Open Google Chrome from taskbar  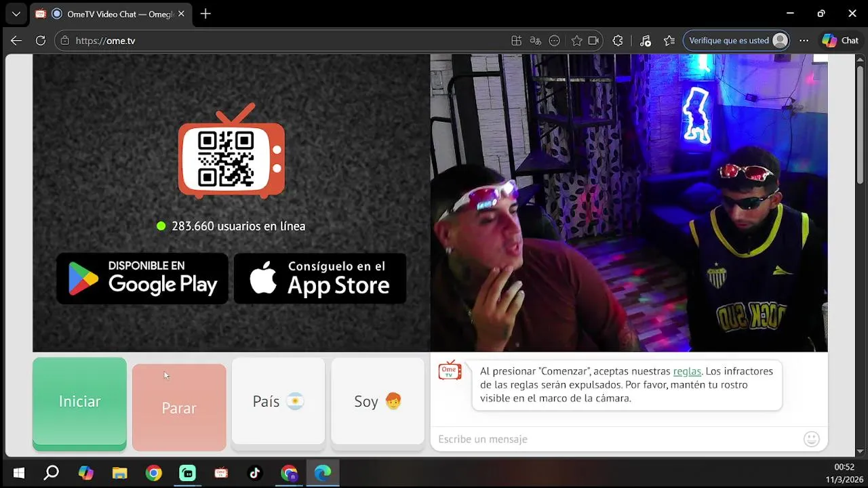pyautogui.click(x=154, y=473)
